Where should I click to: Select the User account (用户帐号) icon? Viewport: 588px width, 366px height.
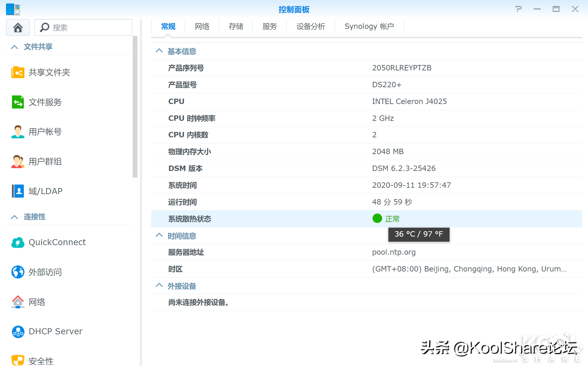[18, 132]
